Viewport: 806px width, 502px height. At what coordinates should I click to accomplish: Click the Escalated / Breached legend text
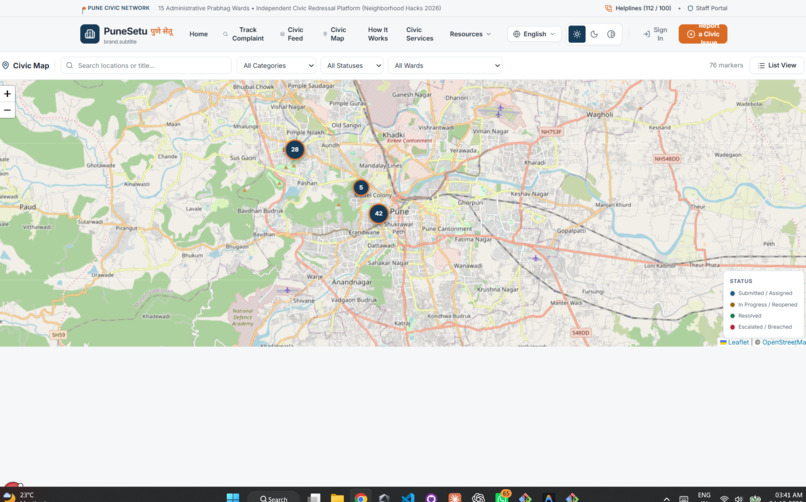(765, 327)
